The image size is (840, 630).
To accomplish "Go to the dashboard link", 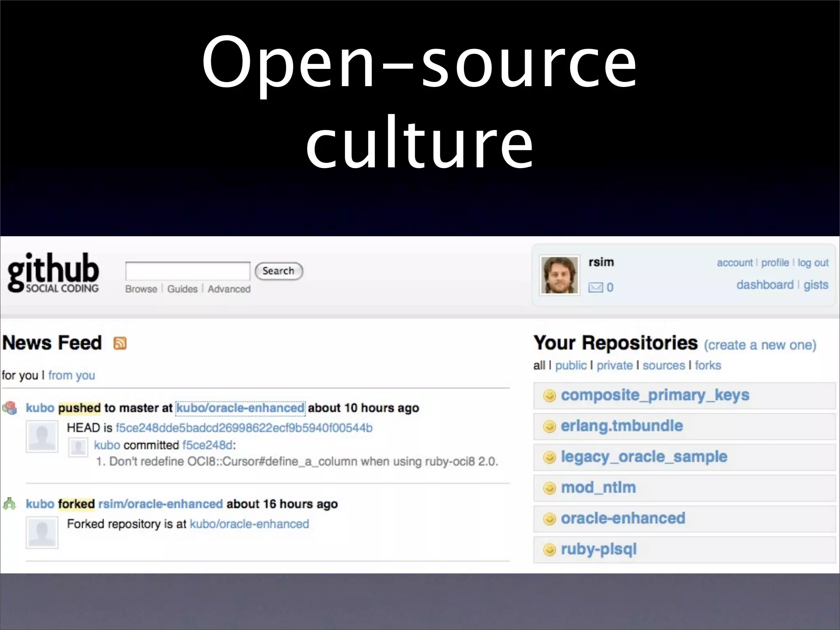I will 765,285.
